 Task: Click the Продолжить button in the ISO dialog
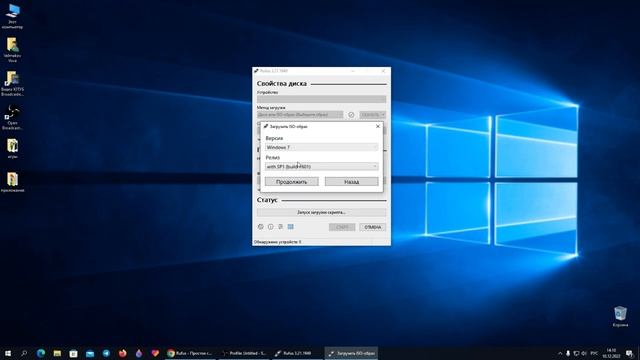point(291,182)
